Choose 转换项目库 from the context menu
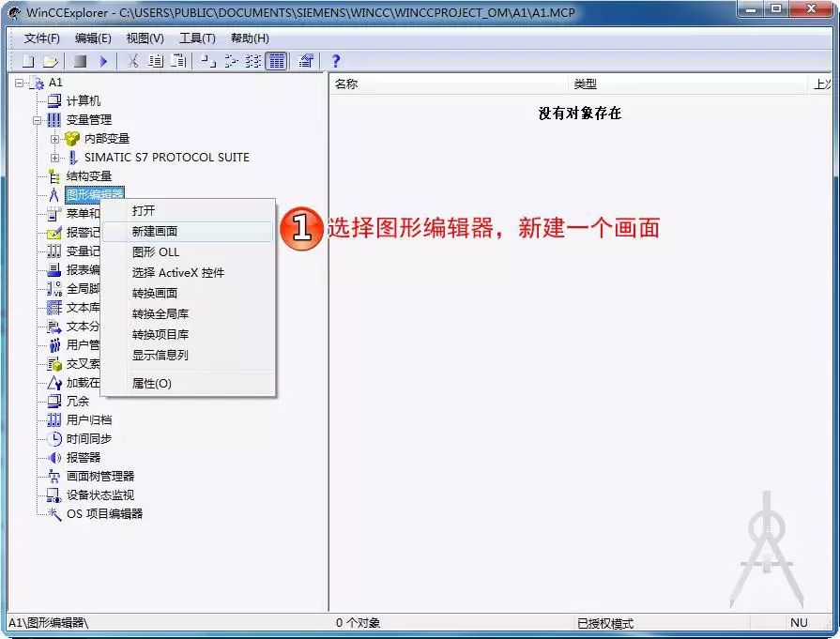This screenshot has width=840, height=639. [188, 335]
